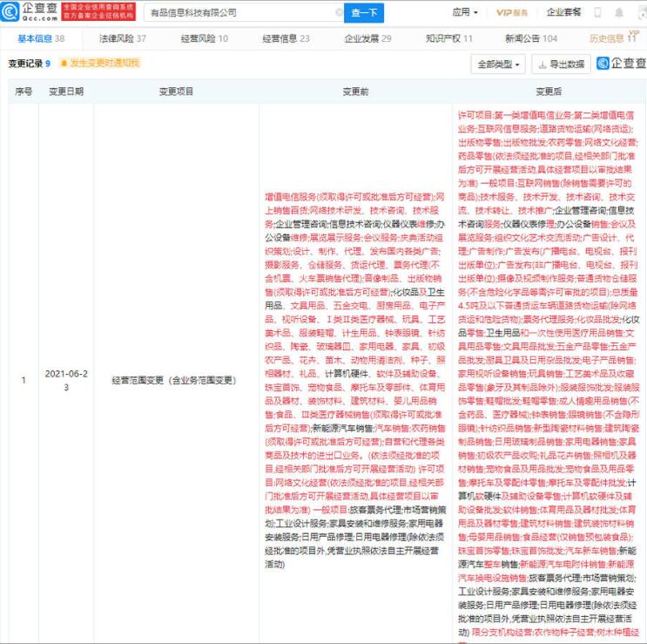Open the 应用 dropdown menu

click(465, 12)
